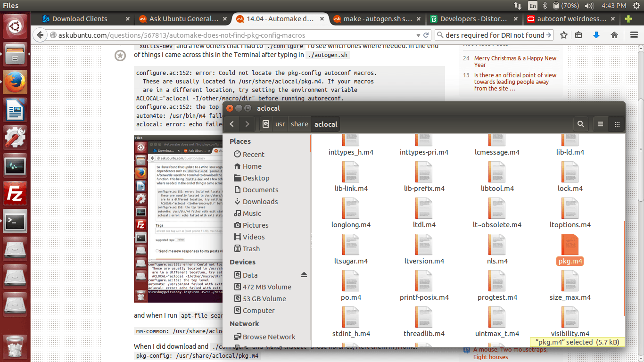Toggle favorite star on the question
The image size is (644, 362).
120,56
